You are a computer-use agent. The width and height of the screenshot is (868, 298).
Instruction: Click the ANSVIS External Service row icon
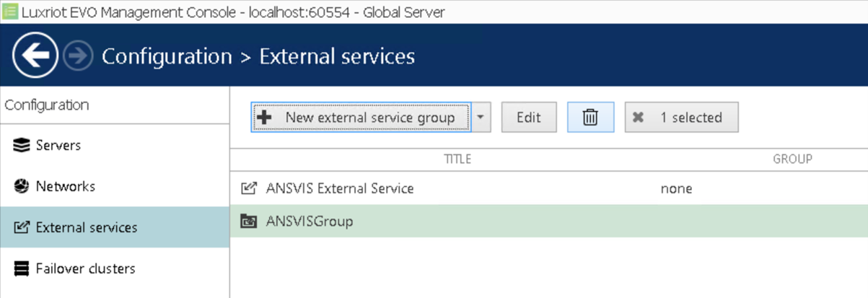[x=248, y=189]
